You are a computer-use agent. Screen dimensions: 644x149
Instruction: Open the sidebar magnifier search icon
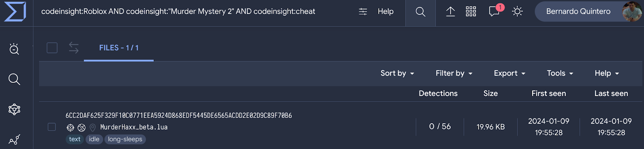(x=14, y=79)
